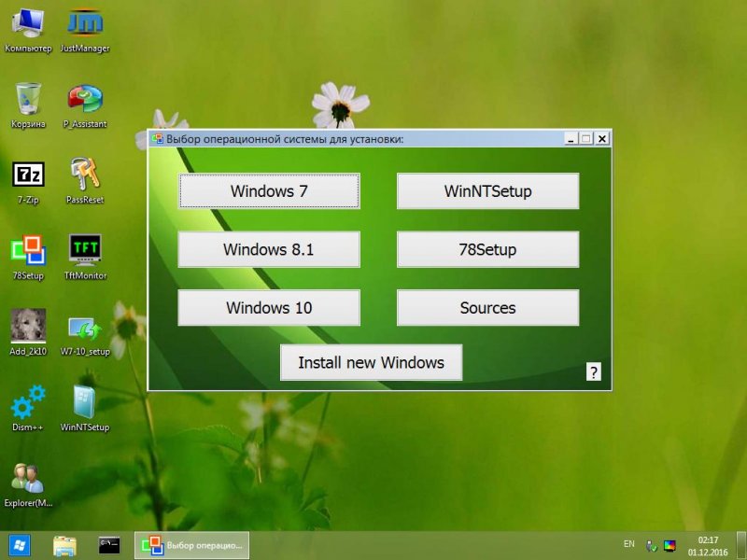The width and height of the screenshot is (747, 560).
Task: Select the Explorer(M... desktop icon
Action: pos(28,484)
